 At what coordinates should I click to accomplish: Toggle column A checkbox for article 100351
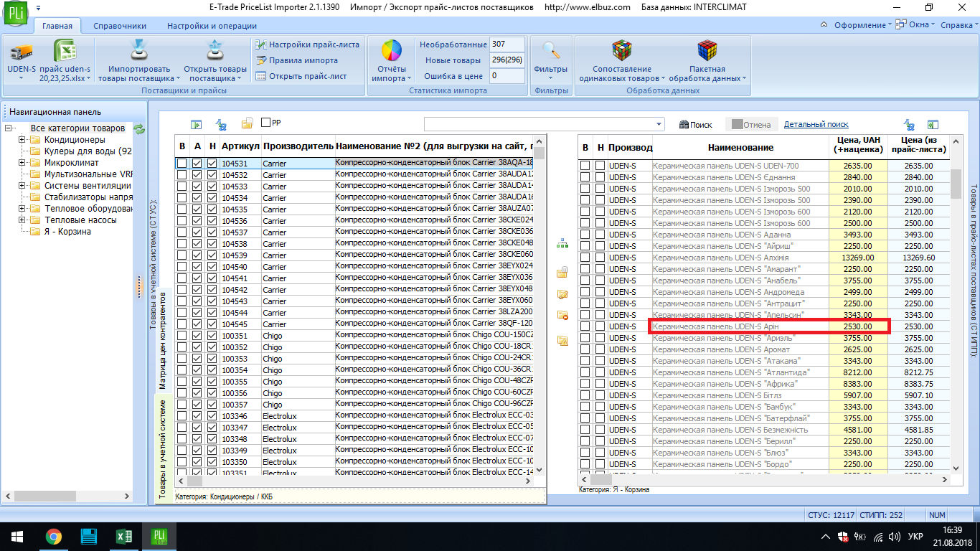[x=197, y=336]
